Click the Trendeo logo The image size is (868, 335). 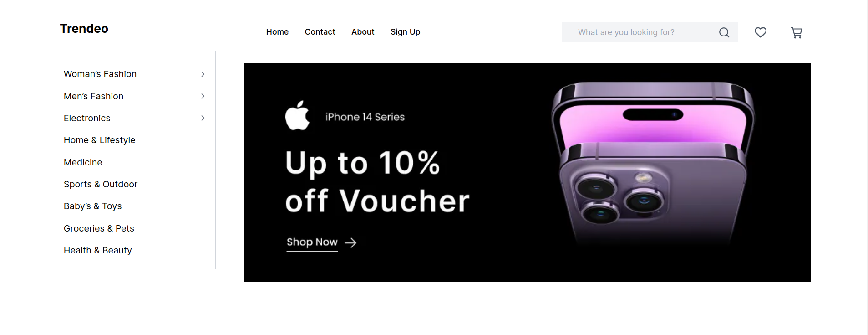pos(84,28)
